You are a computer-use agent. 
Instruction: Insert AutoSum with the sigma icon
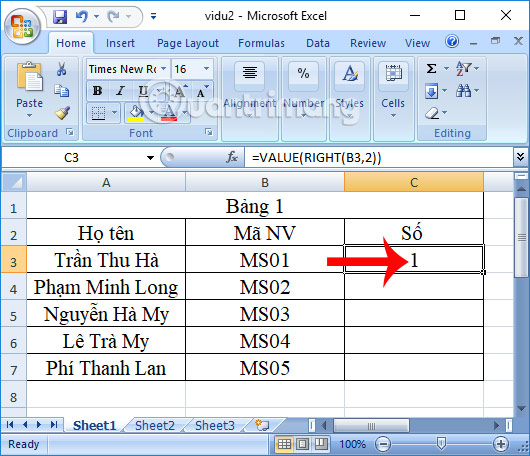(431, 69)
